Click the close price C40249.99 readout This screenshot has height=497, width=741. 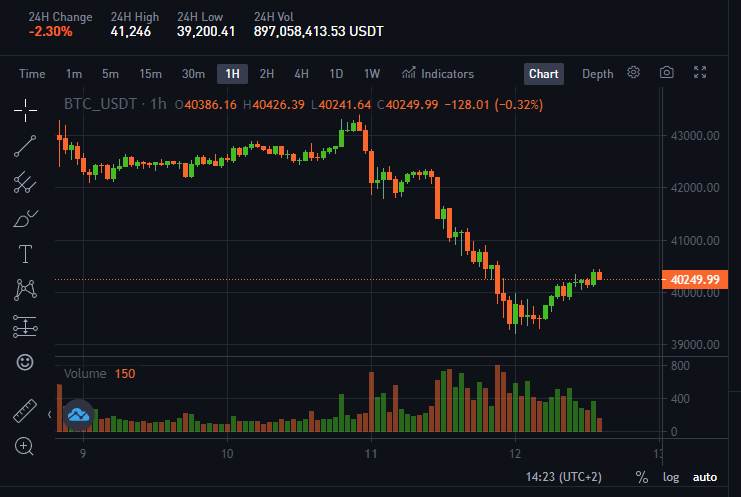pyautogui.click(x=408, y=104)
